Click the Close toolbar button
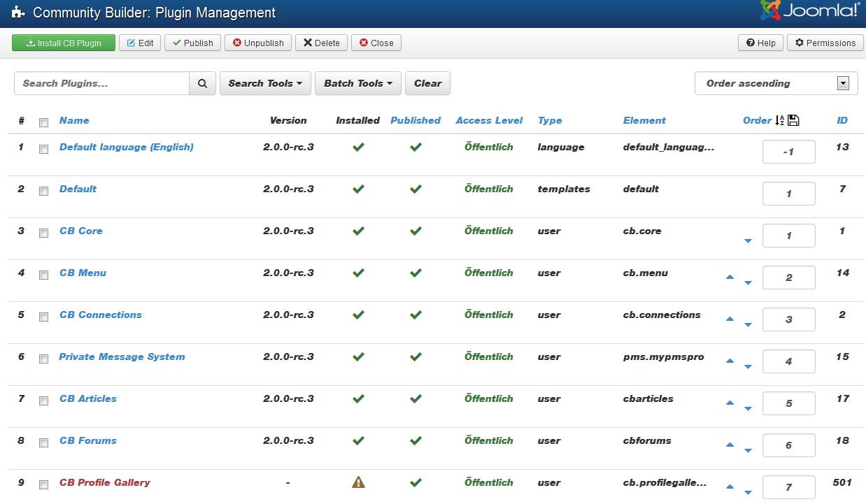Image resolution: width=866 pixels, height=504 pixels. 376,43
